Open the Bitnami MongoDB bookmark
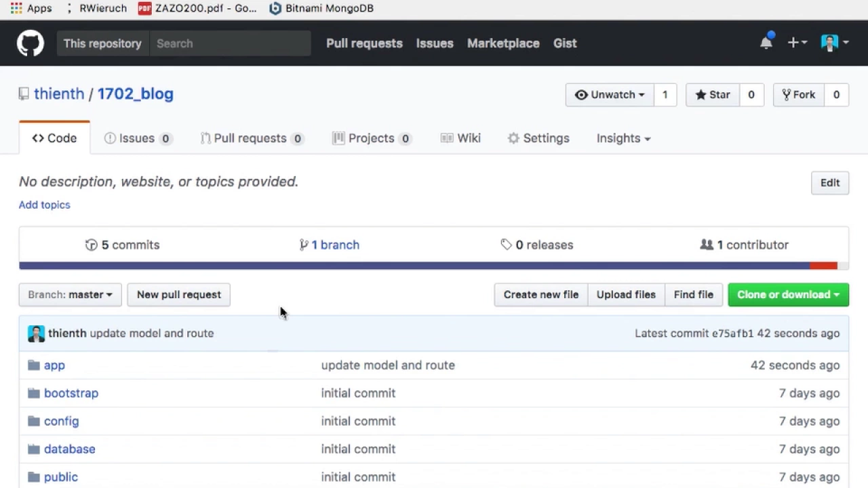The width and height of the screenshot is (868, 488). (x=321, y=8)
